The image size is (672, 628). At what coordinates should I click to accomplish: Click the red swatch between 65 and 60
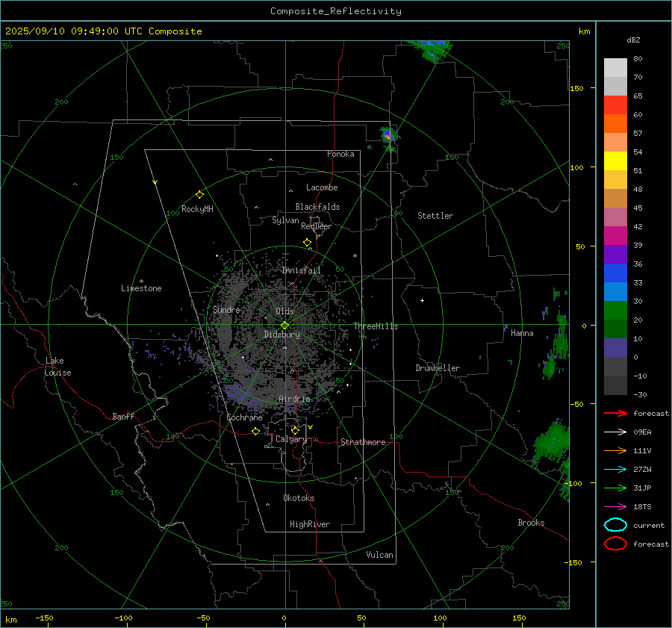615,105
